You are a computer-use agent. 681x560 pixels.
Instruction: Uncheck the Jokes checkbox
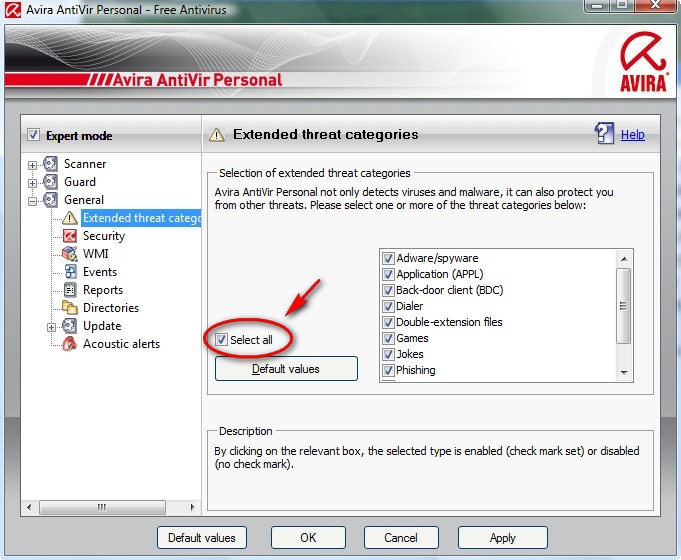coord(388,355)
